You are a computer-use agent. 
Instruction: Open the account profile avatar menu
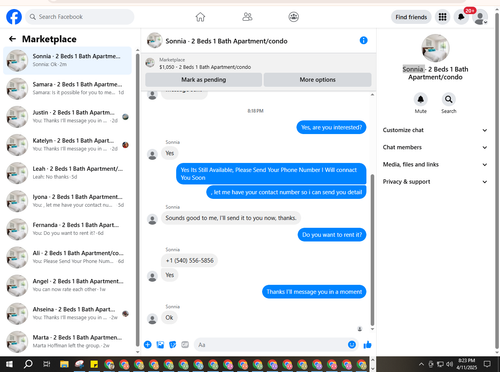click(x=480, y=17)
